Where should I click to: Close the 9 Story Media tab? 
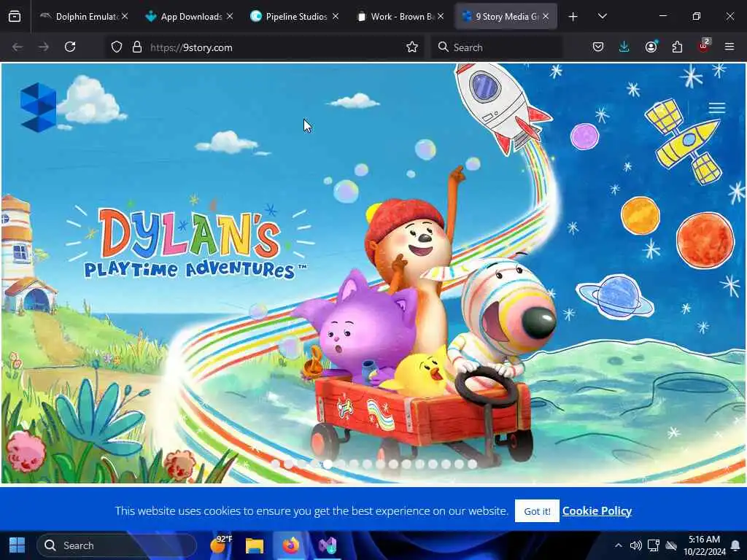546,16
